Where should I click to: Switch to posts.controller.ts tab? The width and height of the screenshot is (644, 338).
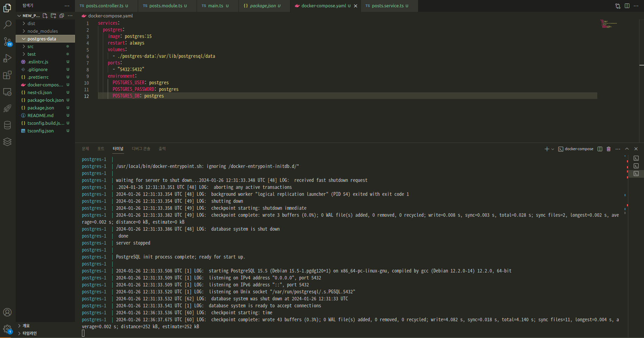pyautogui.click(x=106, y=6)
